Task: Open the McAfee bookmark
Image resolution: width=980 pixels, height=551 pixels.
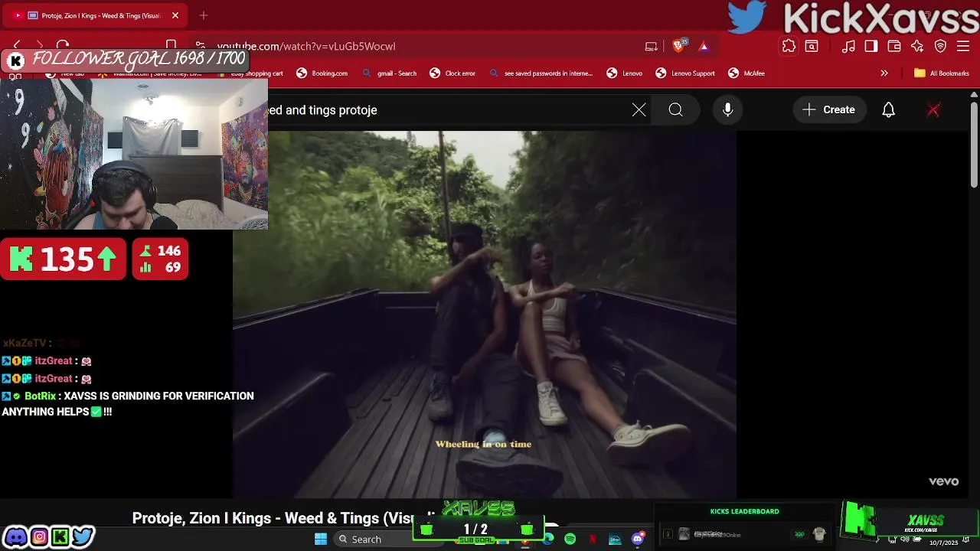Action: pyautogui.click(x=746, y=73)
